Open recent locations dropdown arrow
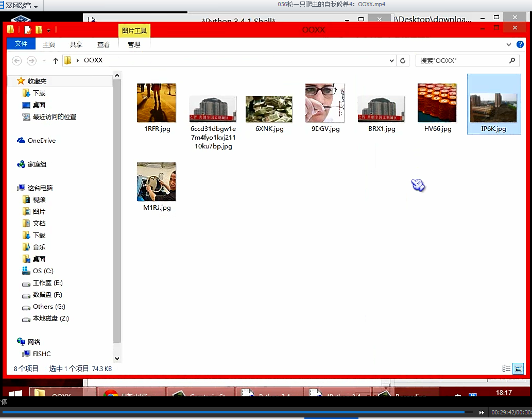Viewport: 532px width, 419px height. coord(44,61)
